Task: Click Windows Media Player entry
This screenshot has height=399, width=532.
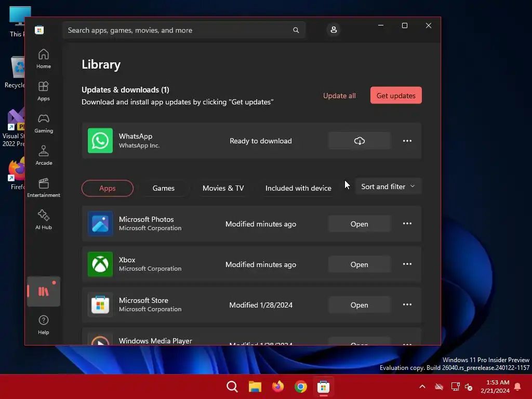Action: point(251,337)
